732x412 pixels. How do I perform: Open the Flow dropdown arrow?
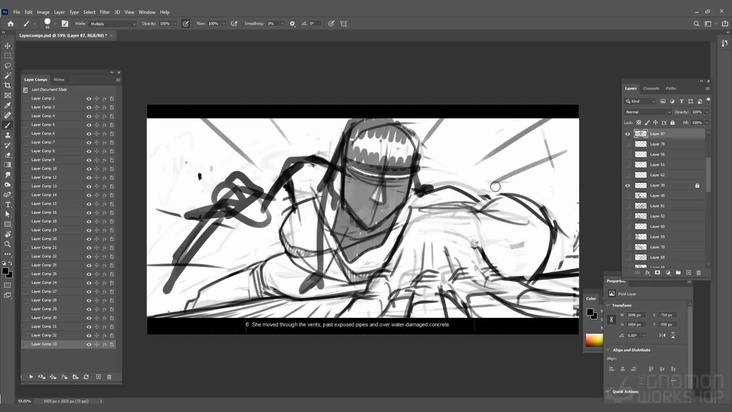click(223, 23)
